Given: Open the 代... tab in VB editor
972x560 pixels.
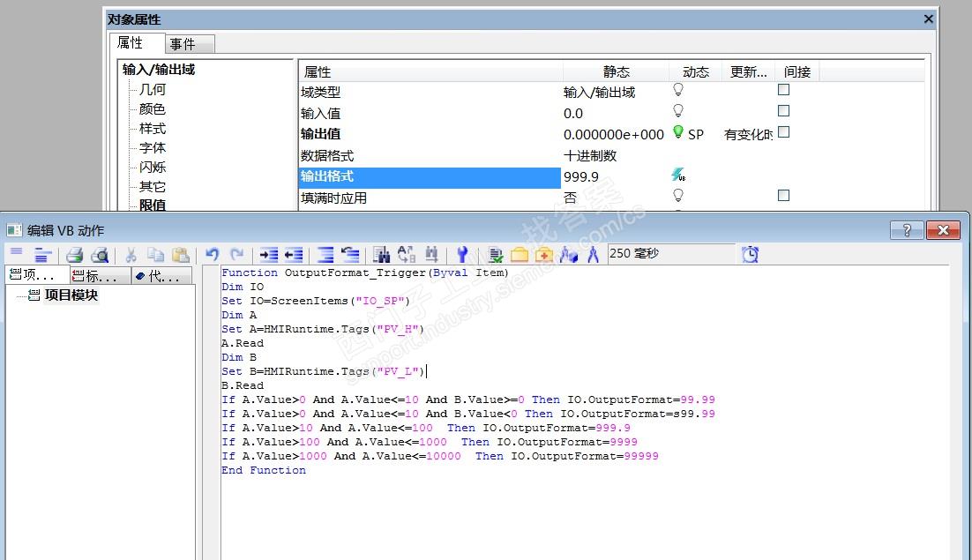Looking at the screenshot, I should (x=161, y=276).
